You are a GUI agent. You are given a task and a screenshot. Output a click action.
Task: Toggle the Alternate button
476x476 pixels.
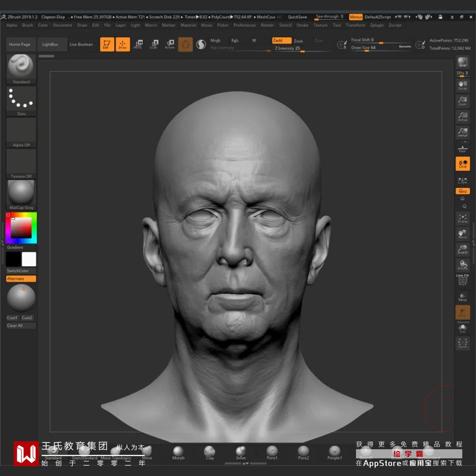(21, 279)
